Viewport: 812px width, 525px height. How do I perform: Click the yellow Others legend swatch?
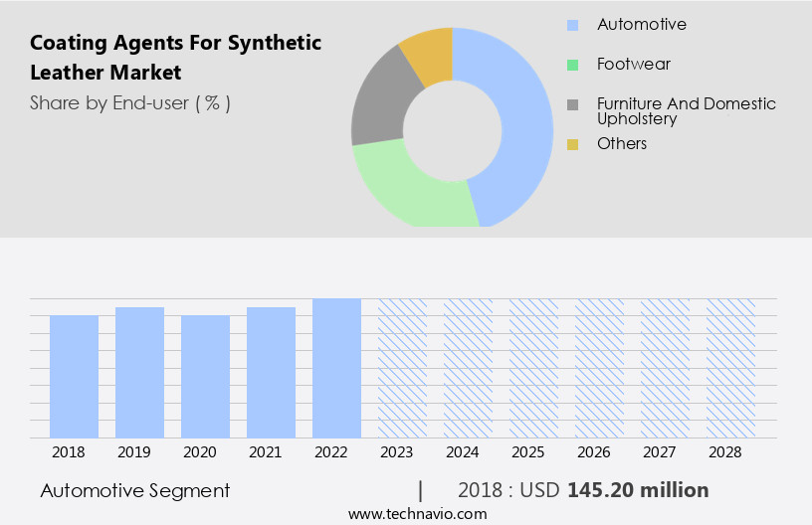pos(572,144)
